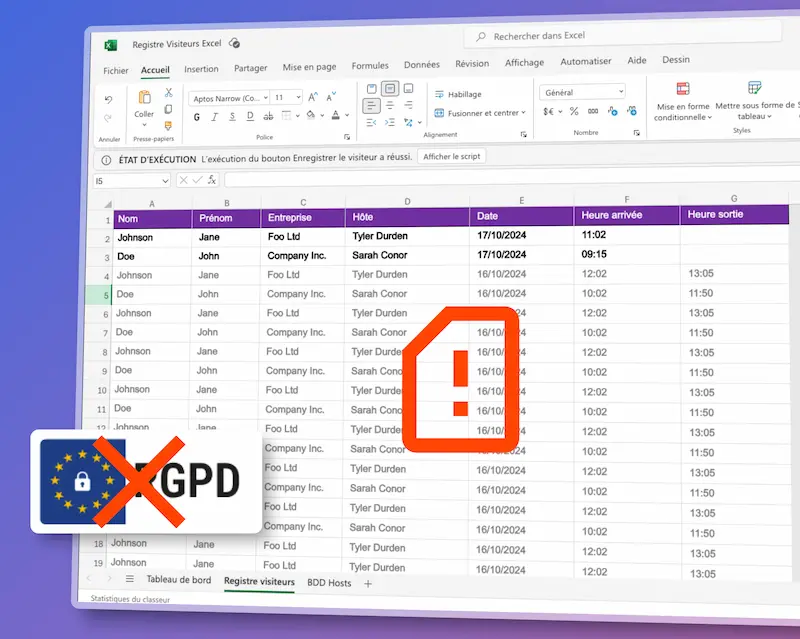Click the Cut scissors icon
800x639 pixels.
click(x=168, y=93)
